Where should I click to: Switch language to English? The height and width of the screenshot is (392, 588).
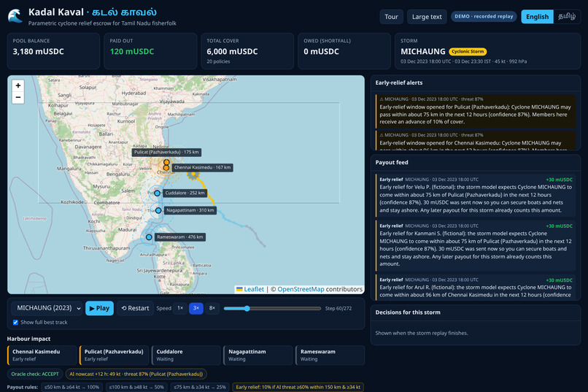(x=537, y=17)
